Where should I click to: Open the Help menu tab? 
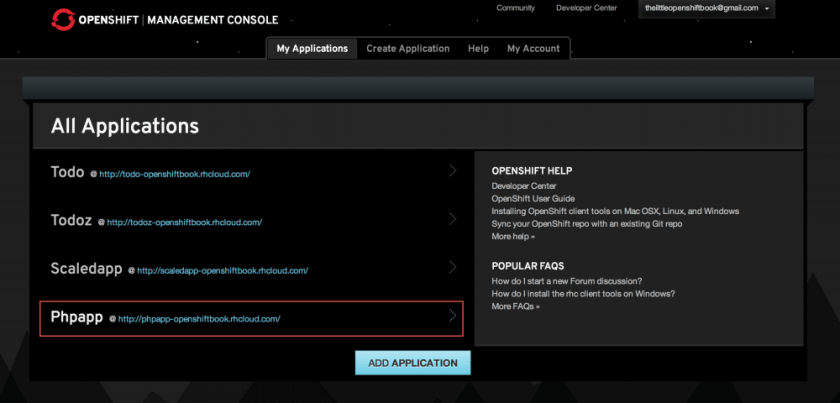(x=478, y=48)
